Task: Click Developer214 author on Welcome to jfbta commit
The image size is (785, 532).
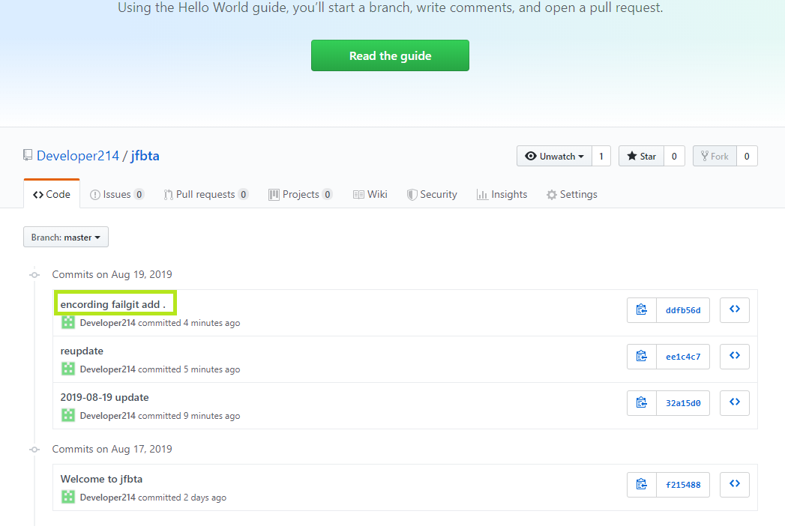Action: tap(108, 498)
